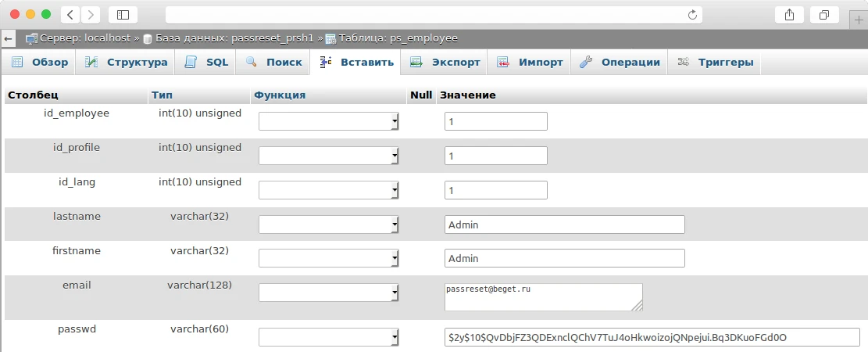This screenshot has height=352, width=868.
Task: Expand function dropdown for lastname row
Action: click(x=329, y=224)
